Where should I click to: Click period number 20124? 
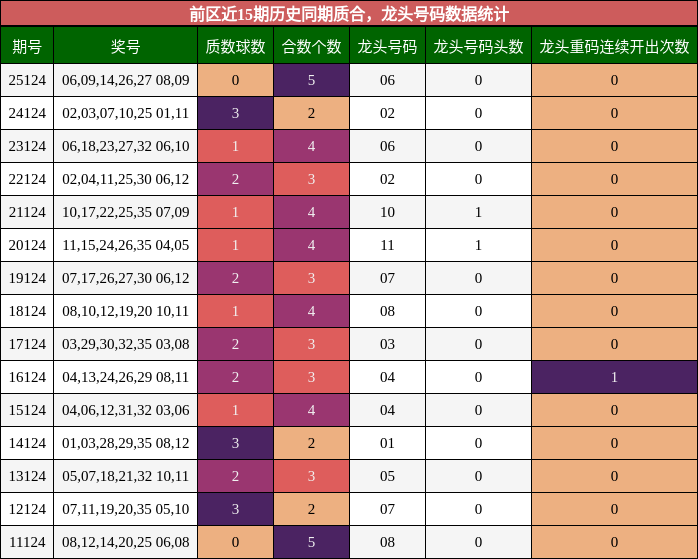27,245
